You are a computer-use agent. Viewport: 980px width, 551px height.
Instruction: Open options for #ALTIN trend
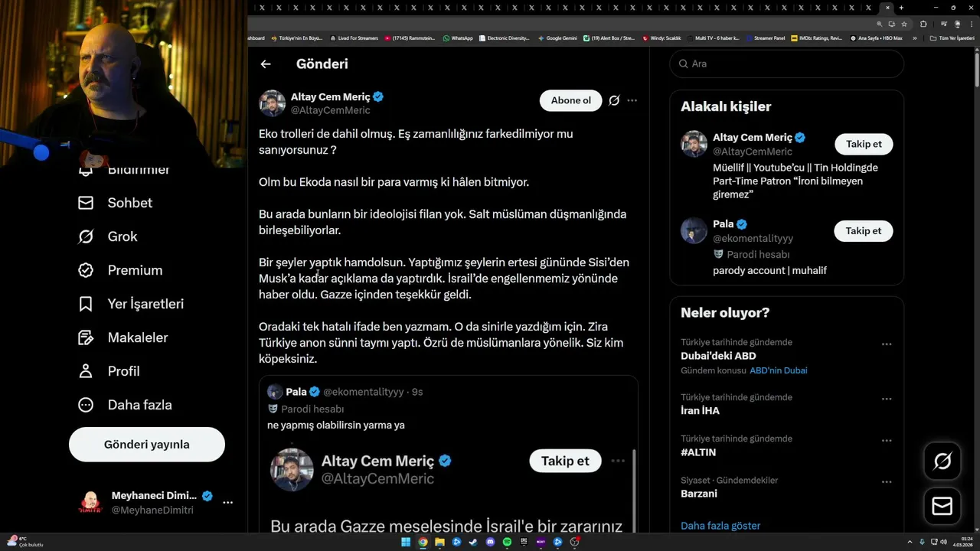coord(887,441)
